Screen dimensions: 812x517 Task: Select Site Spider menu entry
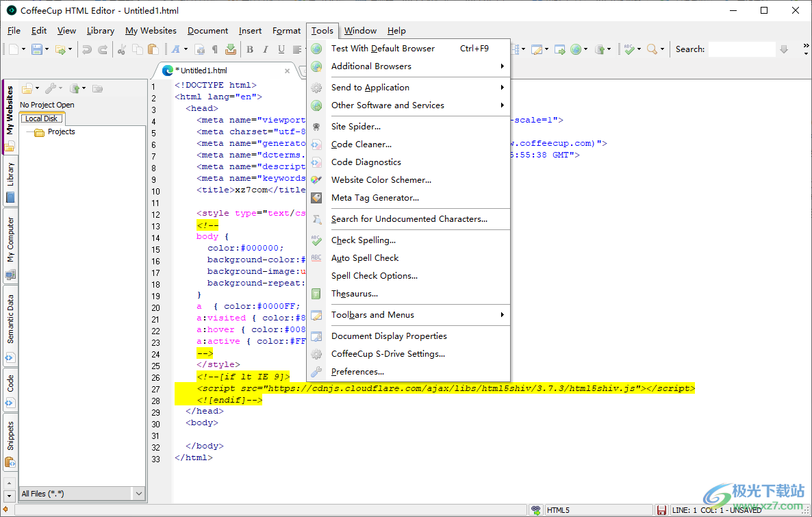click(x=409, y=127)
